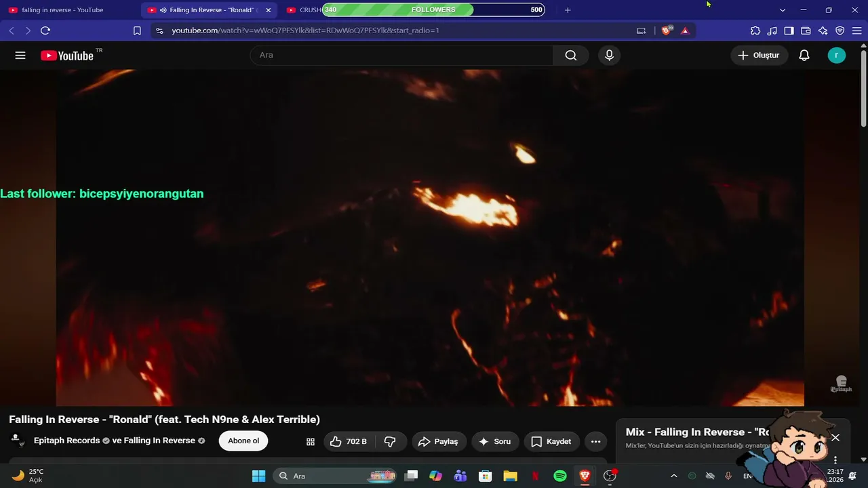The height and width of the screenshot is (488, 868).
Task: Click the YouTube search field 'Ara'
Action: [401, 56]
